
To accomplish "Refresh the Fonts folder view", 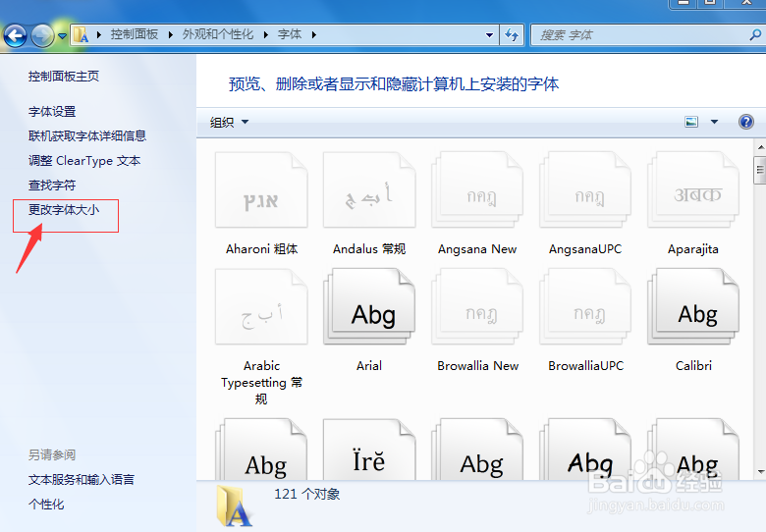I will (x=512, y=35).
